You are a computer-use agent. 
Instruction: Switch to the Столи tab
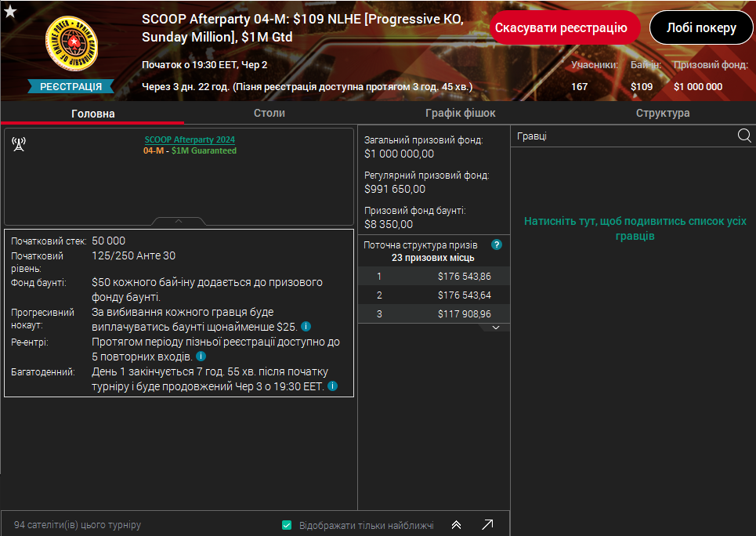click(269, 113)
